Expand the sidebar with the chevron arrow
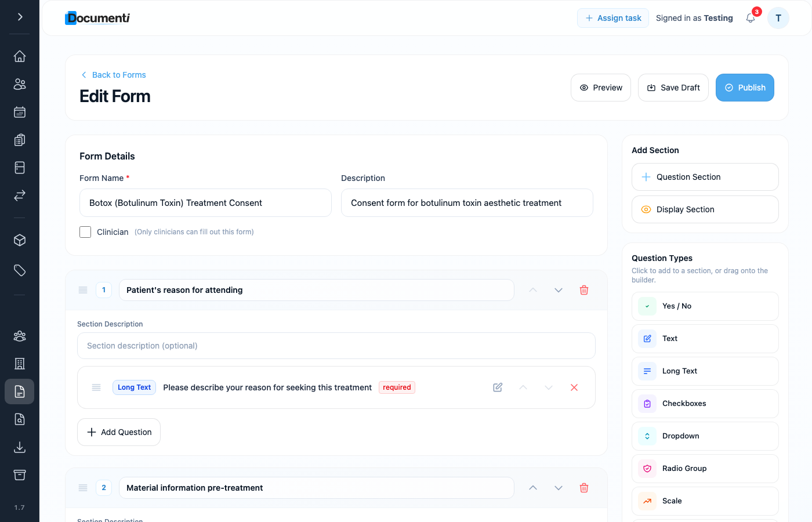Screen dimensions: 812x522 [x=20, y=17]
